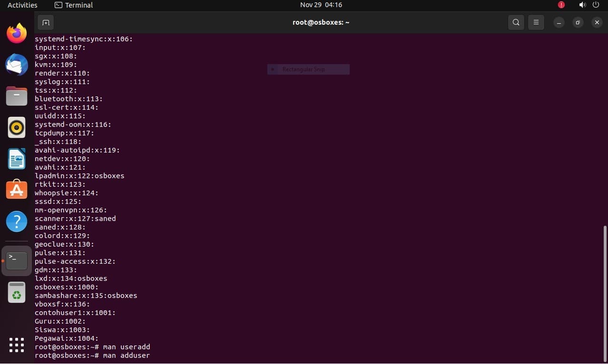Minimize the terminal window
The height and width of the screenshot is (364, 608).
click(559, 22)
